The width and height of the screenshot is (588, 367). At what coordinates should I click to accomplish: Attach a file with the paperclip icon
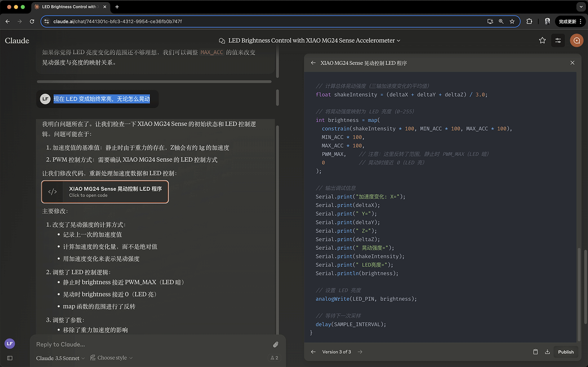pyautogui.click(x=276, y=345)
